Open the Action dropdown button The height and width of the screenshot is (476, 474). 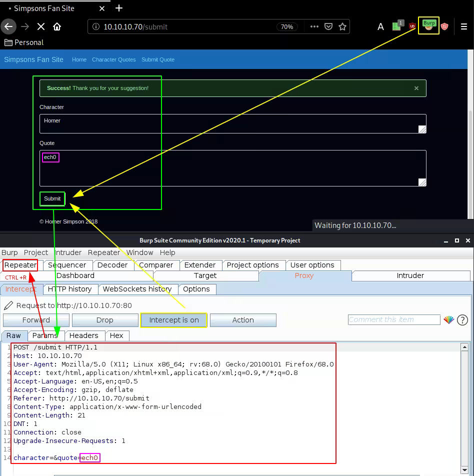click(243, 320)
